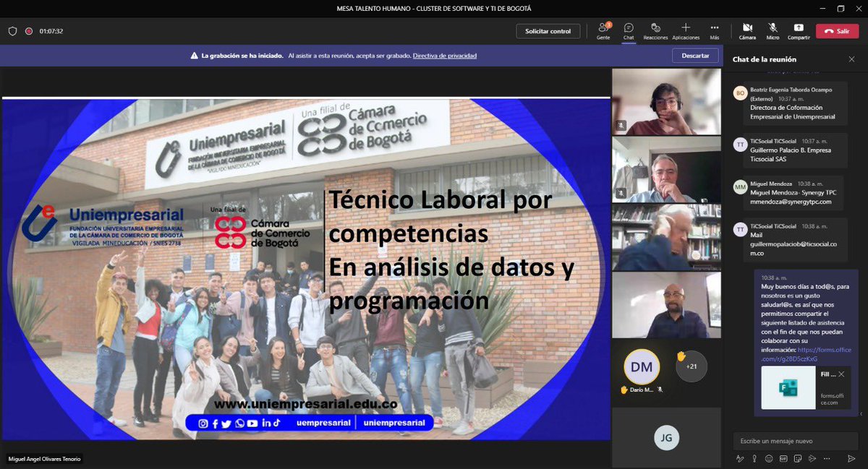
Task: Select second participant video white-haired man
Action: pos(666,170)
